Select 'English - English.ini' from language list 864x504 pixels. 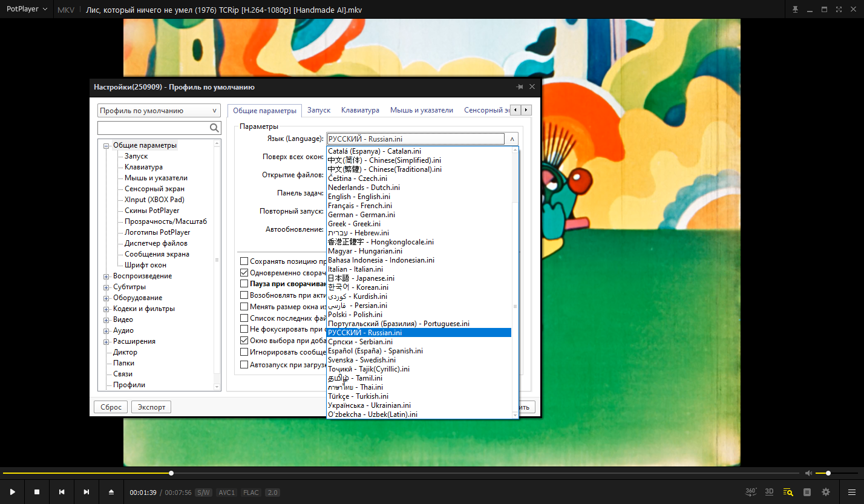[359, 197]
